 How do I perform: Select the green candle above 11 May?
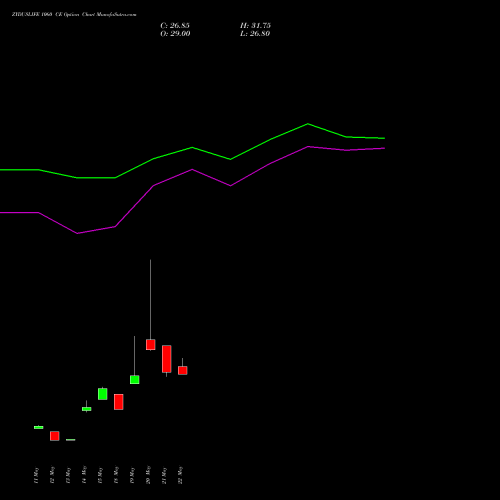[39, 427]
